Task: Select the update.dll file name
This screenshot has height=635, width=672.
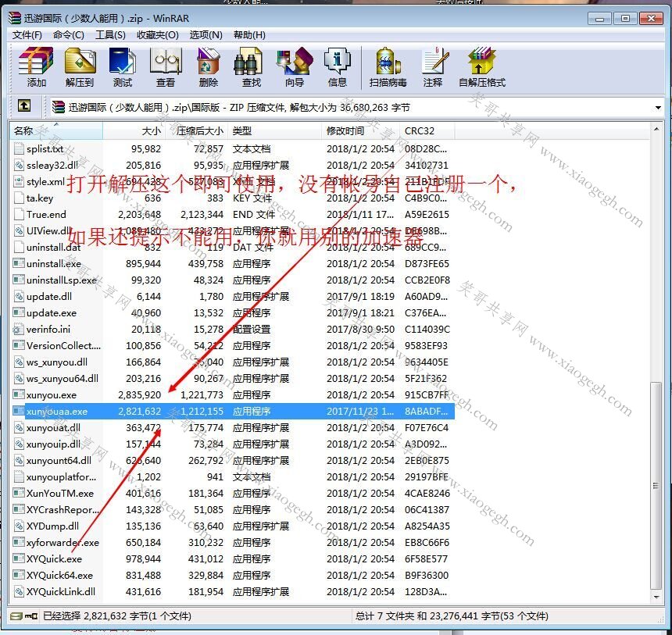Action: [x=49, y=297]
